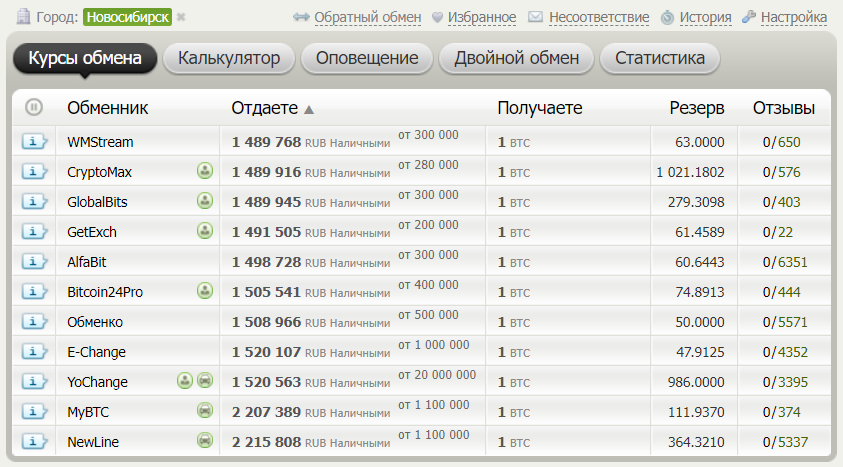Click the person badge next to GetExch
Image resolution: width=843 pixels, height=467 pixels.
tap(205, 231)
